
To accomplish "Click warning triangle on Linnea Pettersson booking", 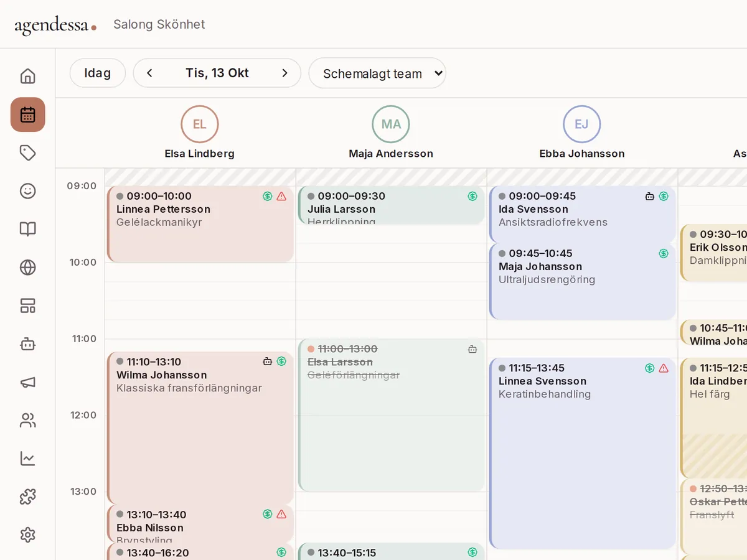I will pyautogui.click(x=281, y=196).
